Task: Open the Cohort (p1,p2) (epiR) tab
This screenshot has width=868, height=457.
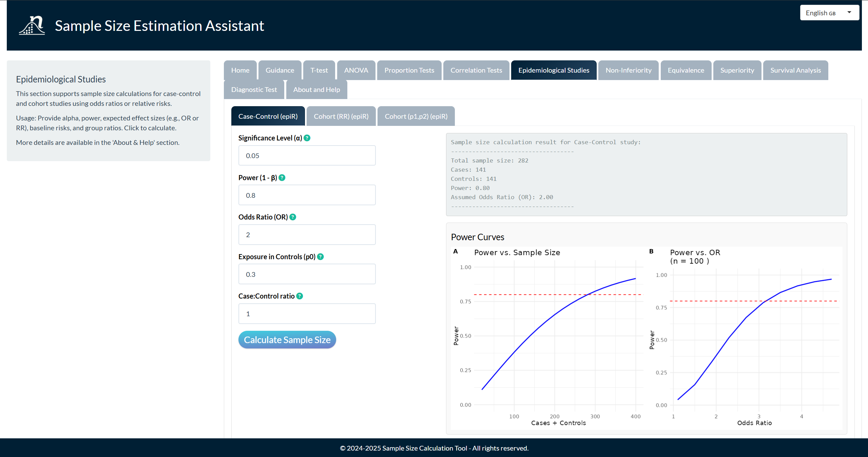Action: [x=416, y=116]
